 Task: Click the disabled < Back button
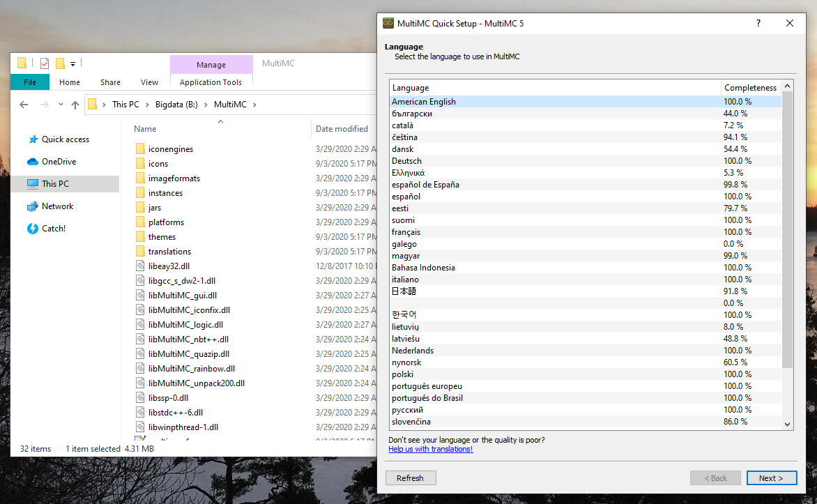pyautogui.click(x=715, y=478)
